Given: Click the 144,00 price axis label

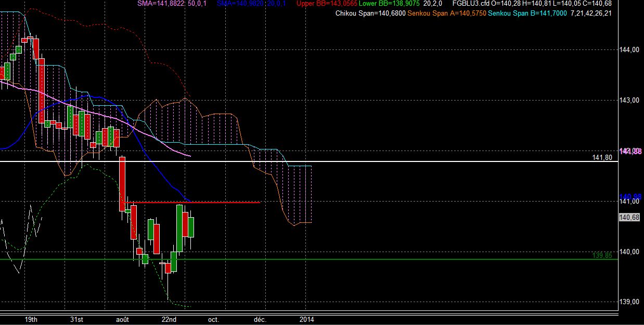Looking at the screenshot, I should tap(629, 50).
